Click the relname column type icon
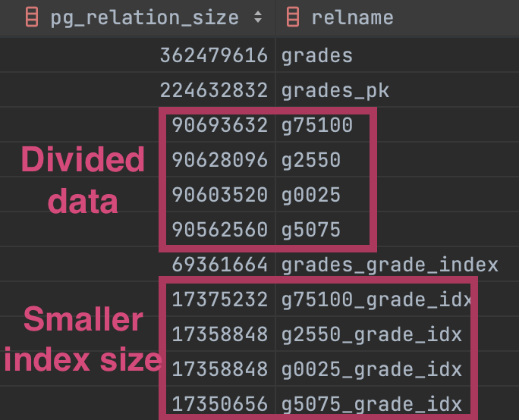 point(293,17)
